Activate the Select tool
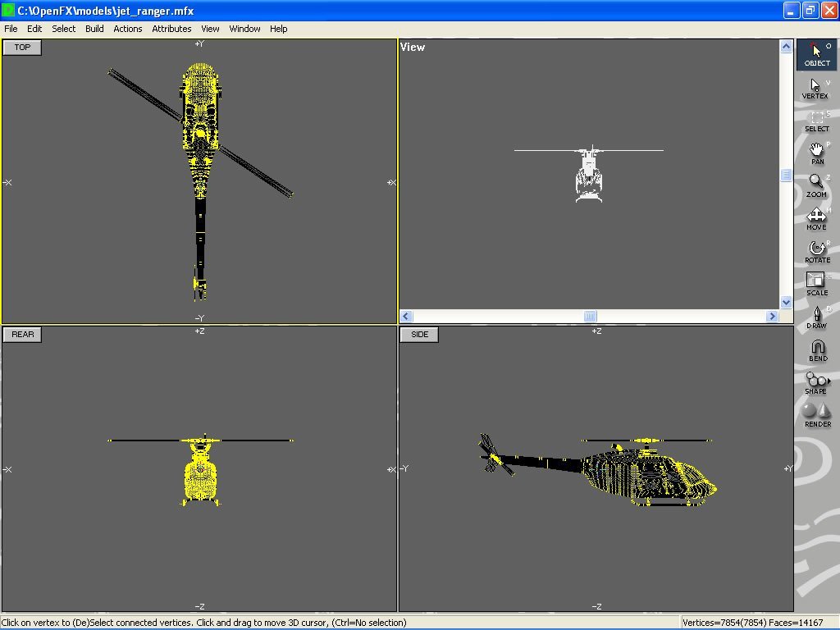Viewport: 840px width, 630px height. pos(816,121)
